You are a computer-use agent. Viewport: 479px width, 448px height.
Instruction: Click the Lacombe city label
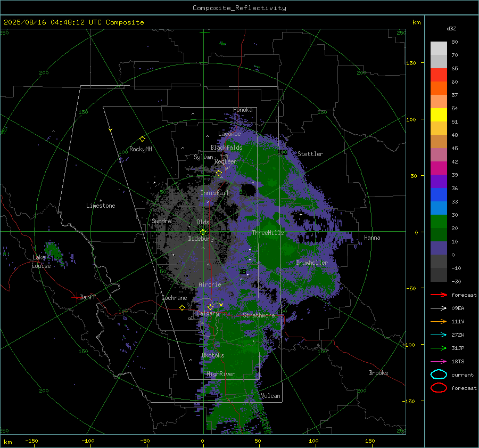[229, 134]
